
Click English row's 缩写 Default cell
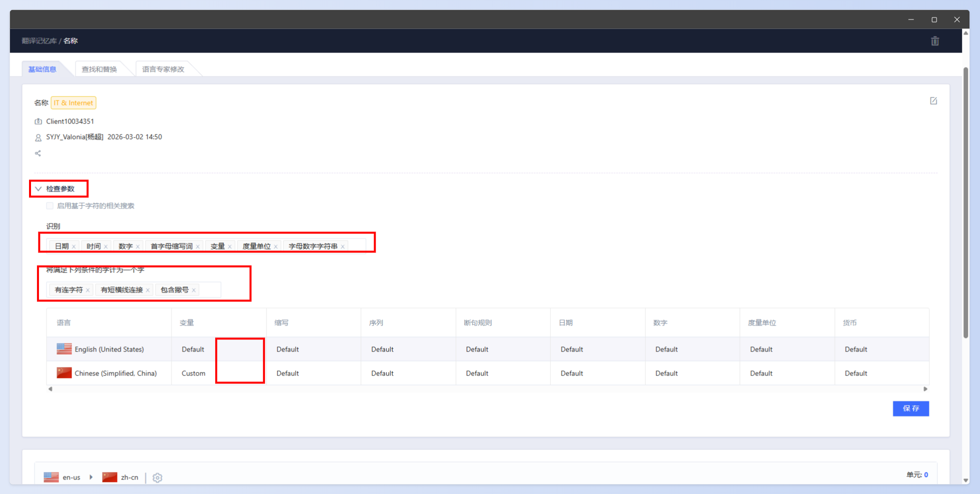pyautogui.click(x=288, y=349)
